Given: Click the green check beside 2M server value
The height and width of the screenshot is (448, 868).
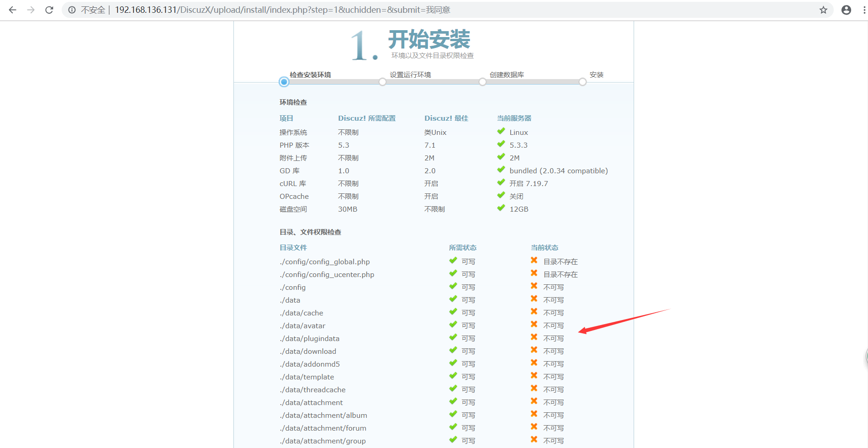Looking at the screenshot, I should pyautogui.click(x=501, y=157).
